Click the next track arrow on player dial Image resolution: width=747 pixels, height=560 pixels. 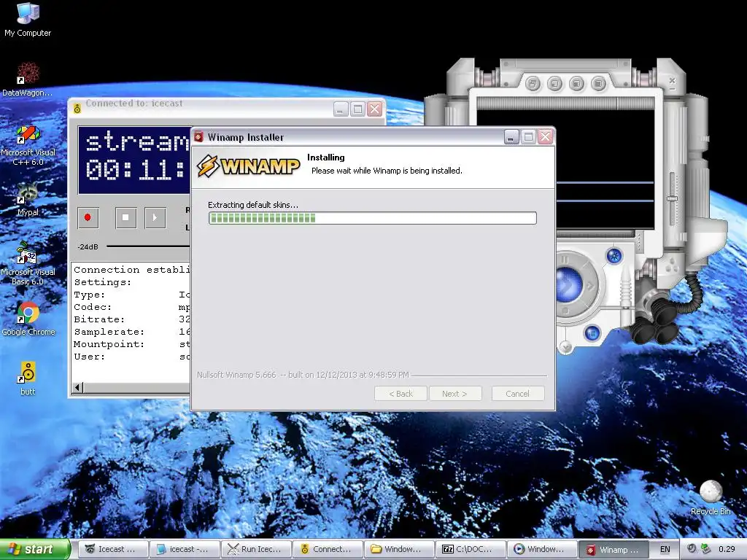point(589,286)
